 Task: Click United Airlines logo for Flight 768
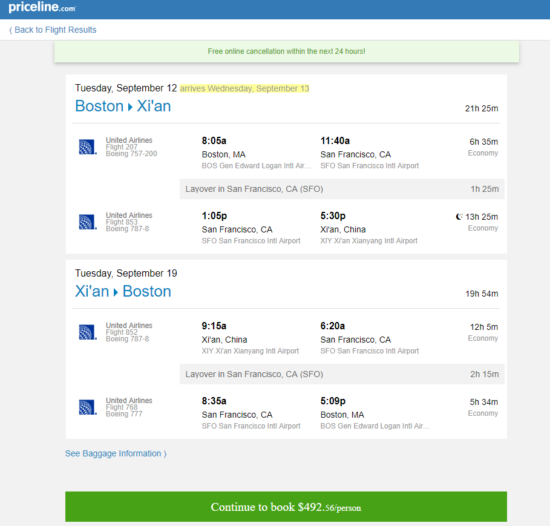87,407
